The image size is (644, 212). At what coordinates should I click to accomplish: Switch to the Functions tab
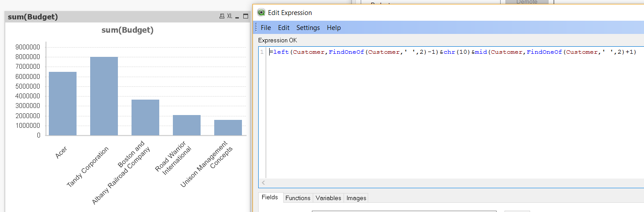pyautogui.click(x=298, y=198)
